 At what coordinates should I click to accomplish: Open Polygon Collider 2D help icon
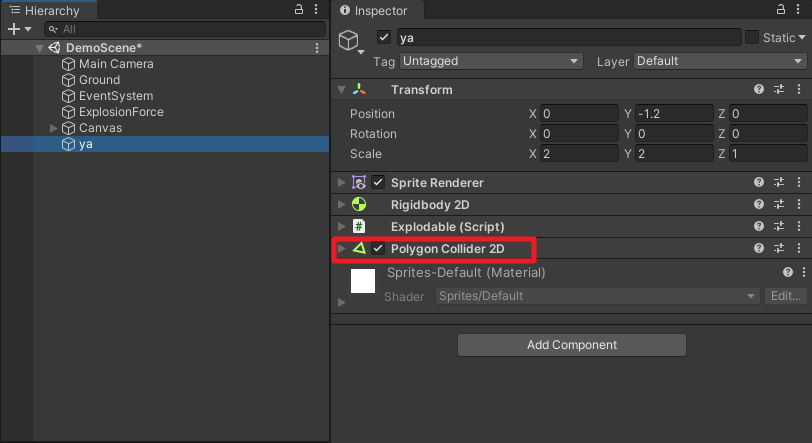(759, 249)
